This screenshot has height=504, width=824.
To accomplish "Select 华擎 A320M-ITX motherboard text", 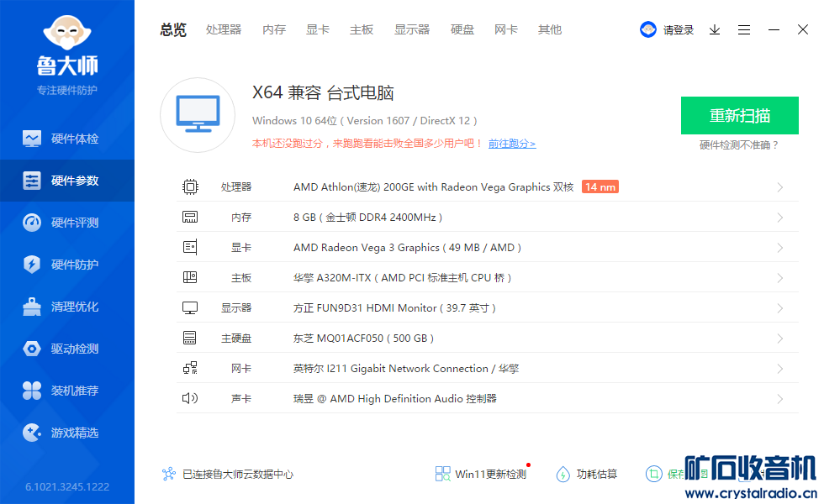I will point(403,277).
